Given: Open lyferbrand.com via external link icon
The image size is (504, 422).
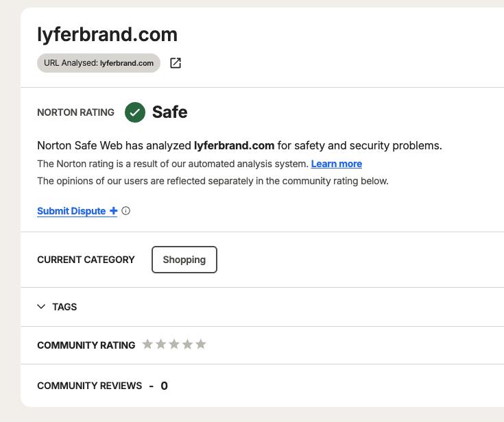Looking at the screenshot, I should 176,63.
